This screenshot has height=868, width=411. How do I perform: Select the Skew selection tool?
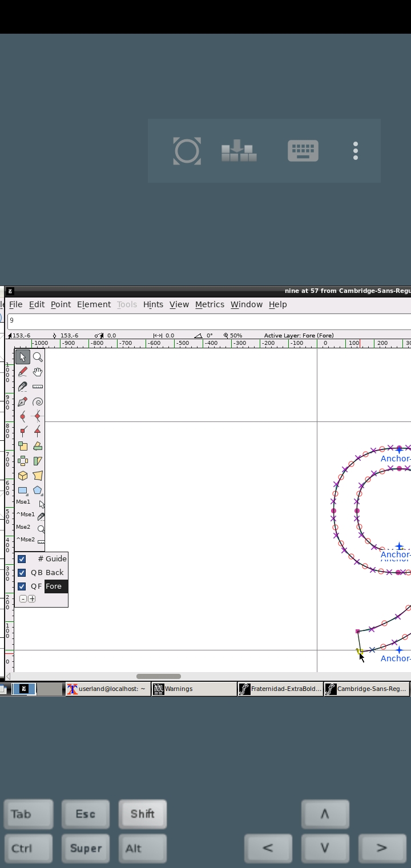(x=38, y=461)
